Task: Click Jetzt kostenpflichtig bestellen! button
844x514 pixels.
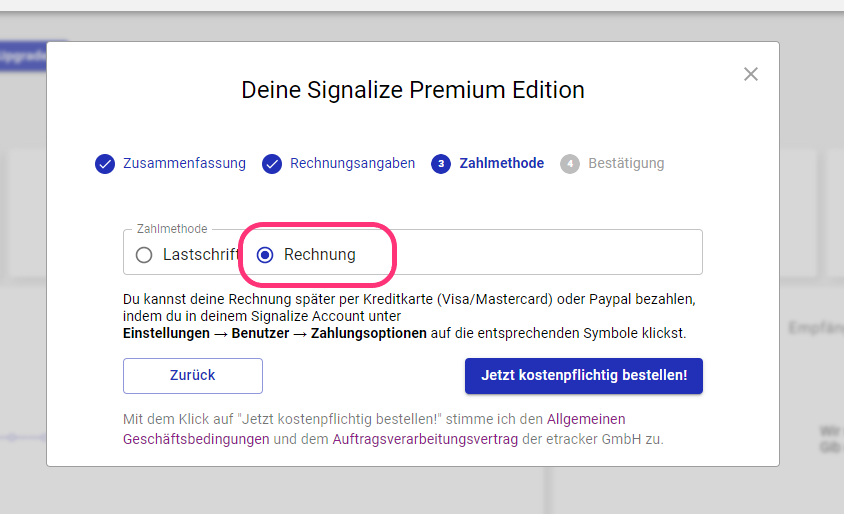Action: click(584, 376)
